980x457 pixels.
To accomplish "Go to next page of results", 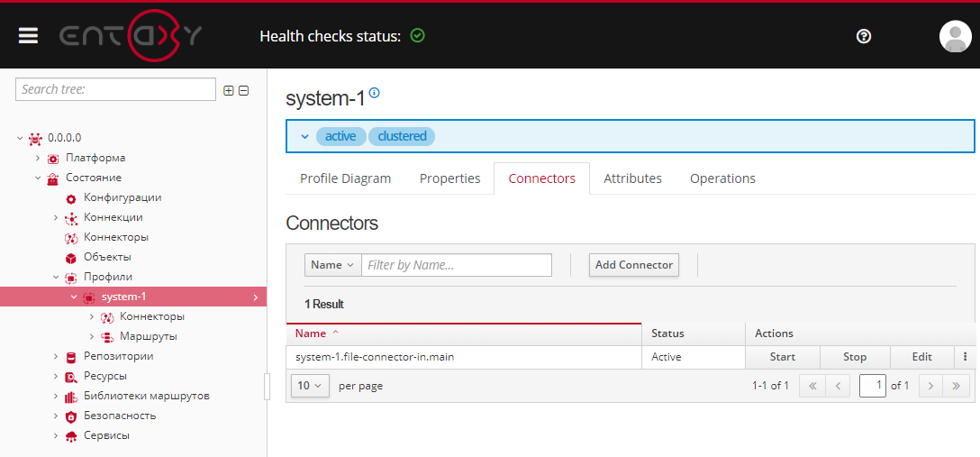I will click(x=930, y=386).
